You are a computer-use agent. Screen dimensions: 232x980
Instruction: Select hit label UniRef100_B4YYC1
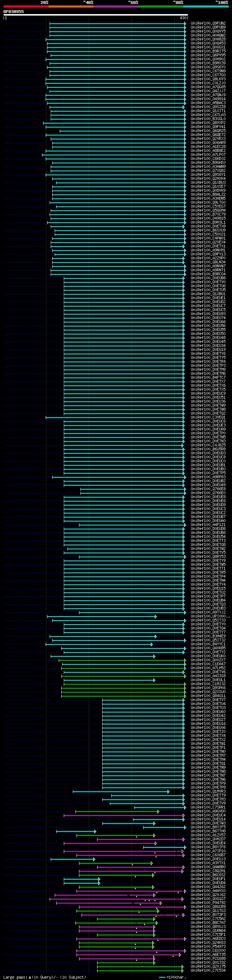pyautogui.click(x=208, y=644)
